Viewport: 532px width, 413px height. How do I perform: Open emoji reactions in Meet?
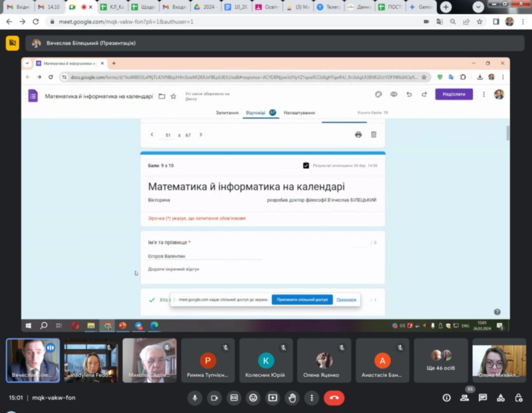click(253, 398)
